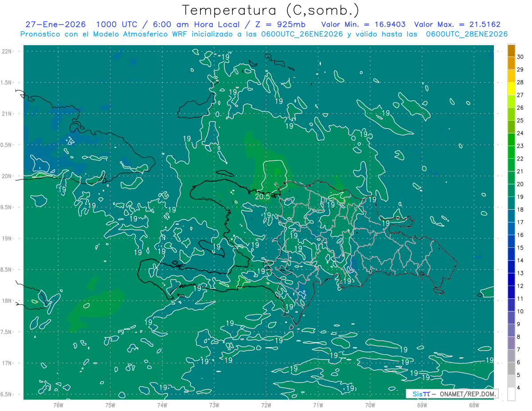532x411 pixels.
Task: Select the date text "27-Ene-2026"
Action: [55, 24]
